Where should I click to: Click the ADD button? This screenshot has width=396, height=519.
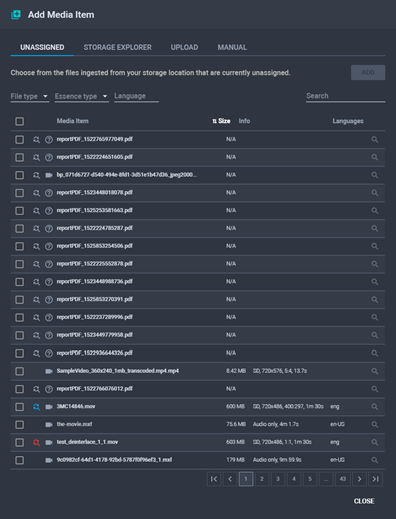368,72
